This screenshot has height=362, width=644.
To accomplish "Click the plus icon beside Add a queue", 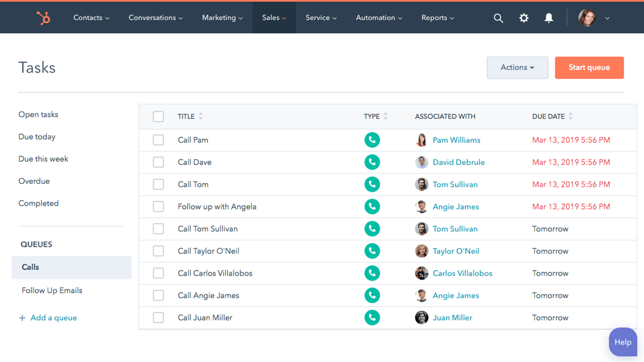I will (x=22, y=317).
